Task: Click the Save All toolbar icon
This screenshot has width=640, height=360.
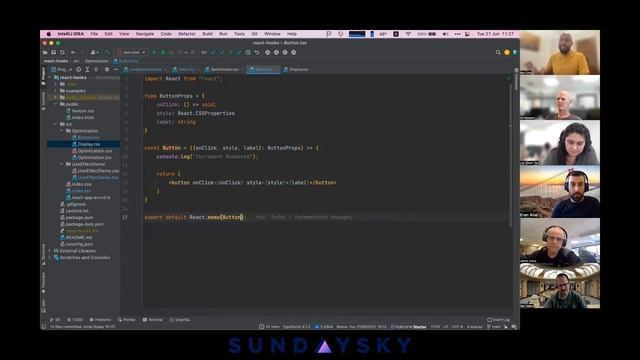Action: tap(53, 52)
